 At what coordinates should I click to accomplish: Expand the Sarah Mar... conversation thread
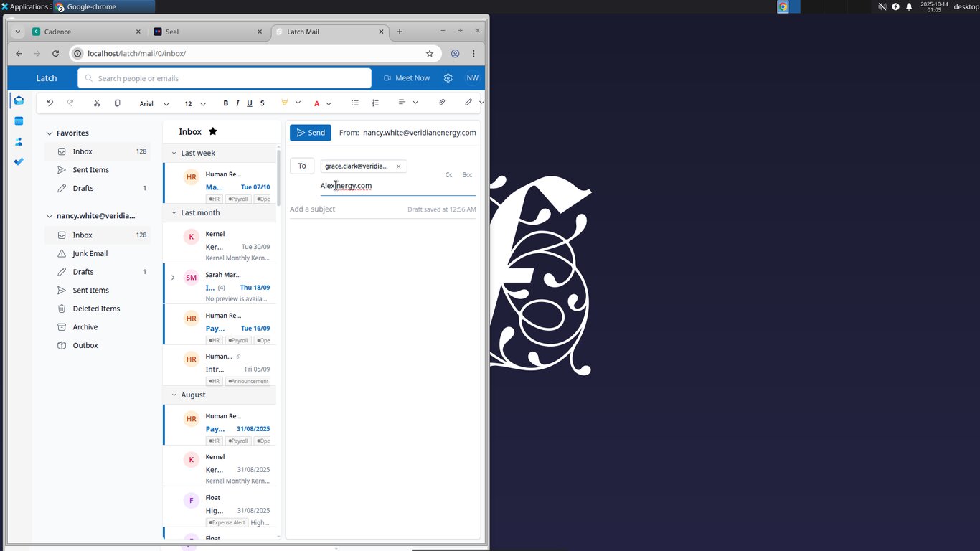click(x=173, y=278)
